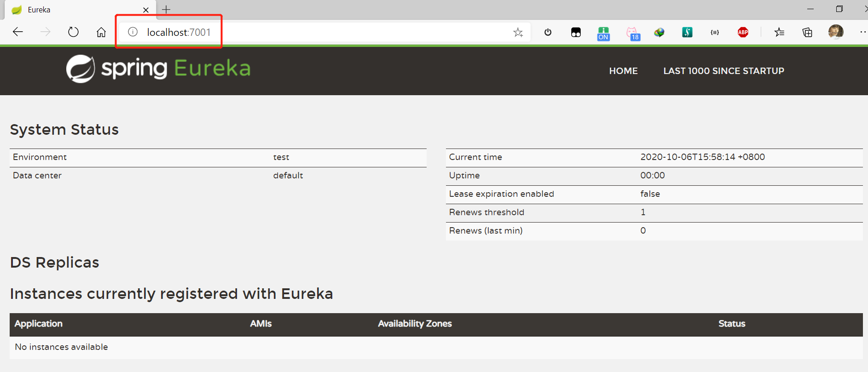Open the HOME navigation link
The width and height of the screenshot is (868, 372).
(623, 71)
